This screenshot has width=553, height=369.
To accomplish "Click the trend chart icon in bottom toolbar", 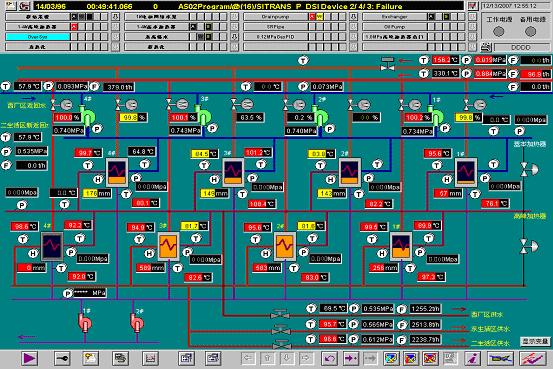I will [x=150, y=359].
